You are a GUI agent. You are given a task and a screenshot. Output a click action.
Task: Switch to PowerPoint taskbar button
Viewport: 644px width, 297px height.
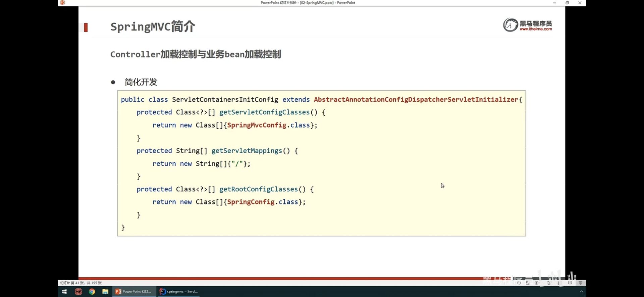tap(134, 292)
